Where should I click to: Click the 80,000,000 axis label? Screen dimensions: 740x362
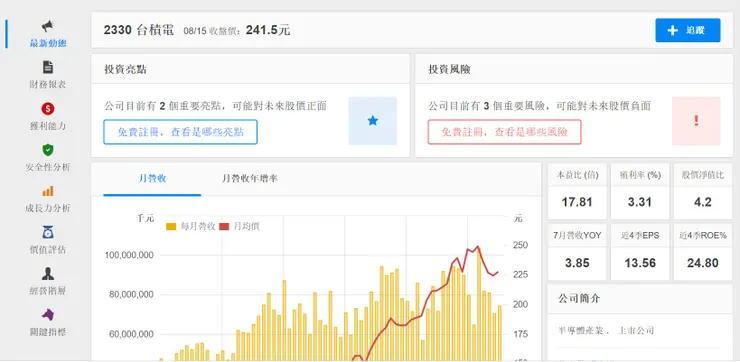point(131,295)
